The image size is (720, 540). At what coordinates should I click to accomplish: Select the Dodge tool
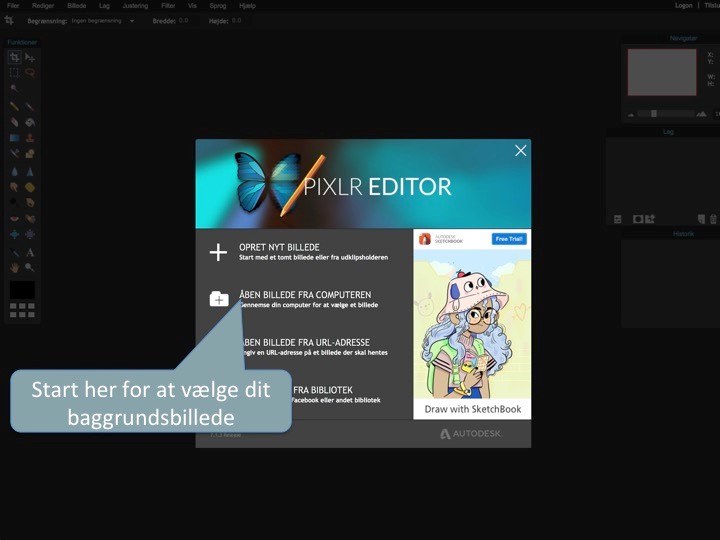15,202
